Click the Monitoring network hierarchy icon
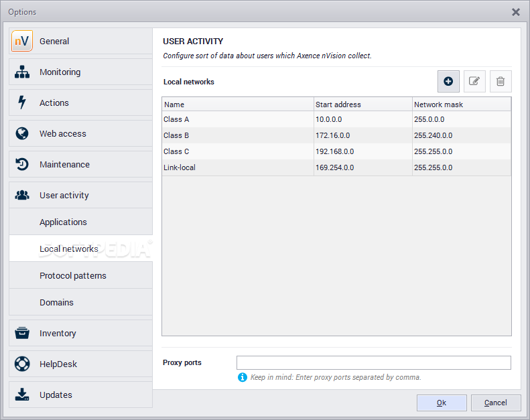This screenshot has height=420, width=530. pos(22,72)
